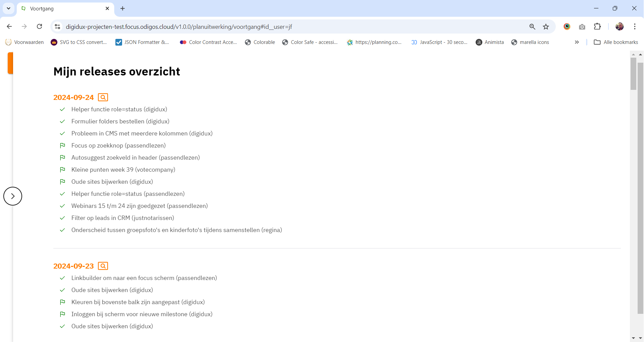Select the Voortgang browser tab
The height and width of the screenshot is (342, 644).
coord(65,9)
